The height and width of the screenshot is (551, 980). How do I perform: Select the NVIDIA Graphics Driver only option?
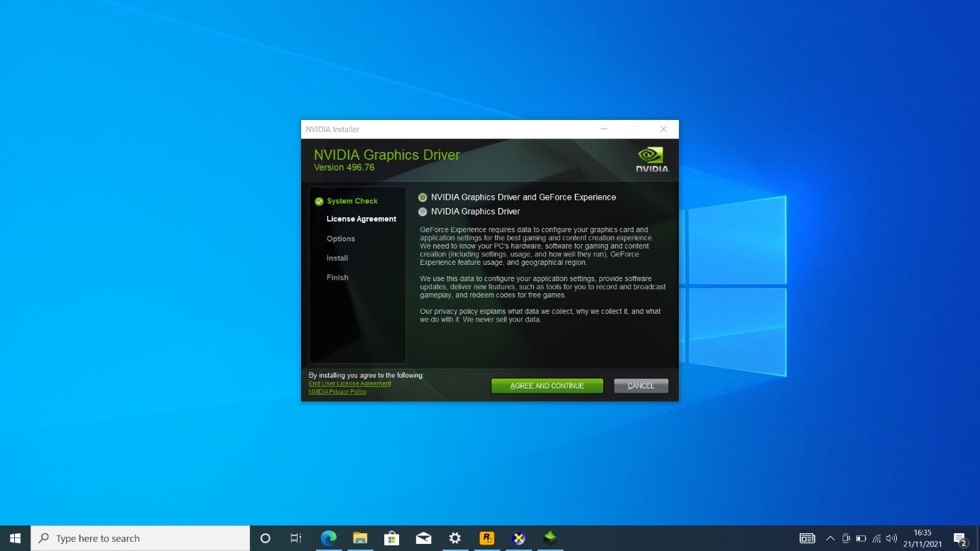[423, 211]
